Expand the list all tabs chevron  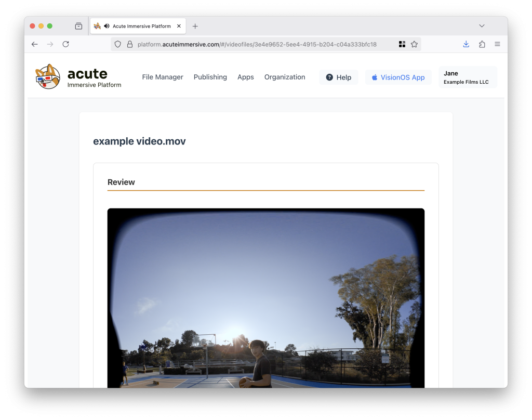(482, 26)
